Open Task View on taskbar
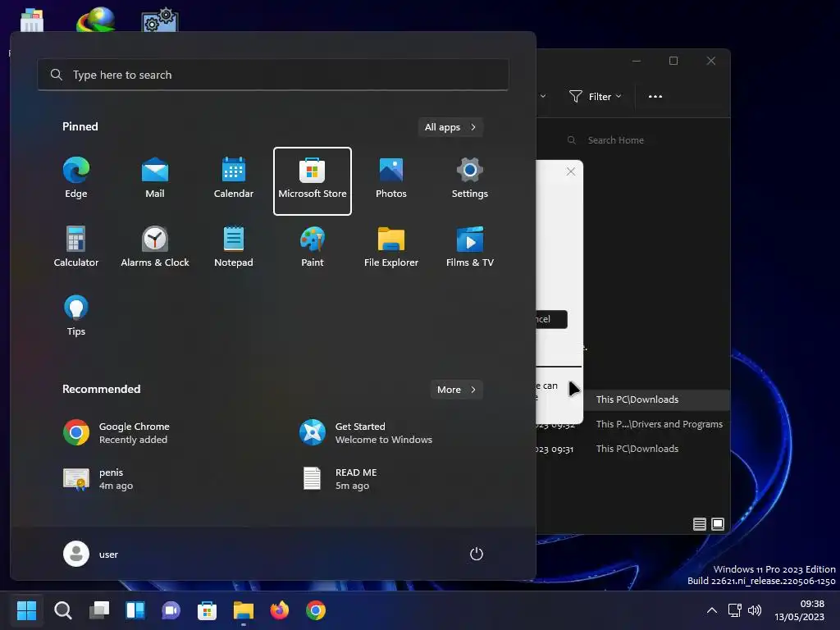Viewport: 840px width, 630px height. tap(99, 610)
